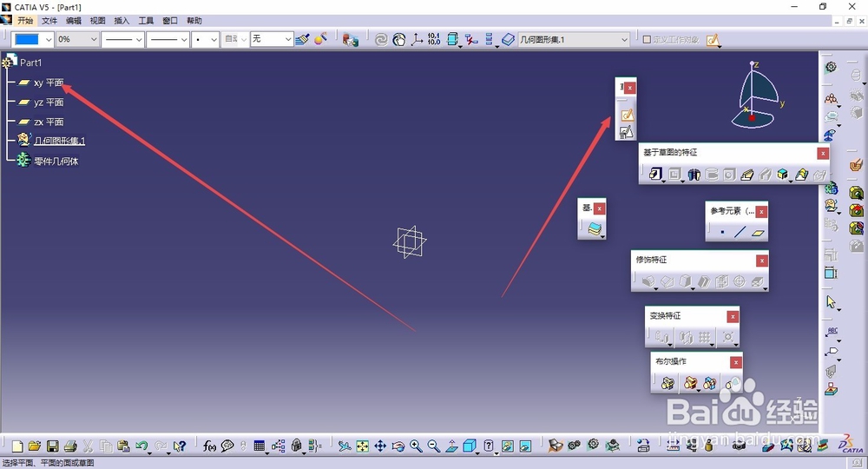Click the blue fill color swatch
Viewport: 868px width, 469px height.
click(x=27, y=39)
